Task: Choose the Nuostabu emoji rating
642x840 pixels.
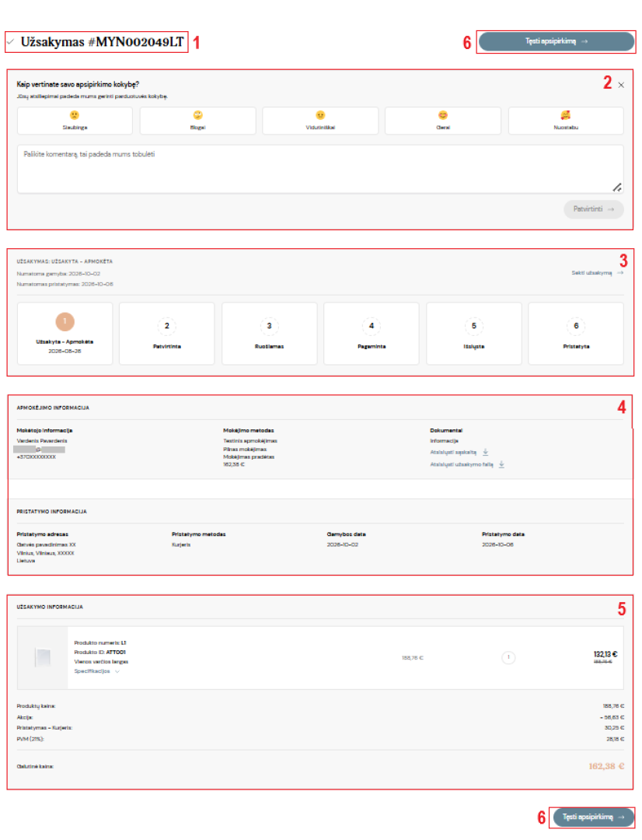Action: [x=565, y=121]
